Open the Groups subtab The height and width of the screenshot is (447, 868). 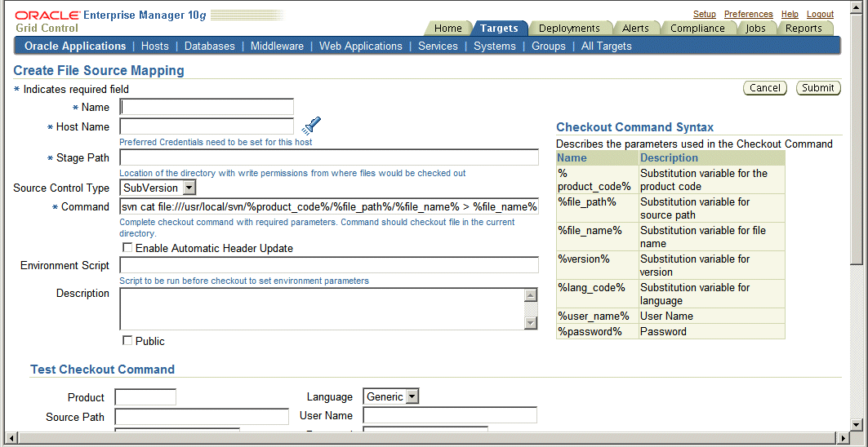click(549, 46)
